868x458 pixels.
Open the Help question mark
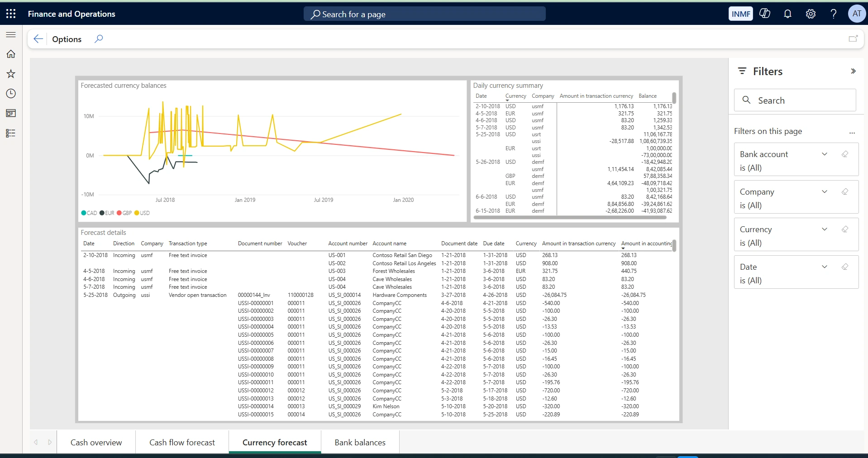coord(834,14)
